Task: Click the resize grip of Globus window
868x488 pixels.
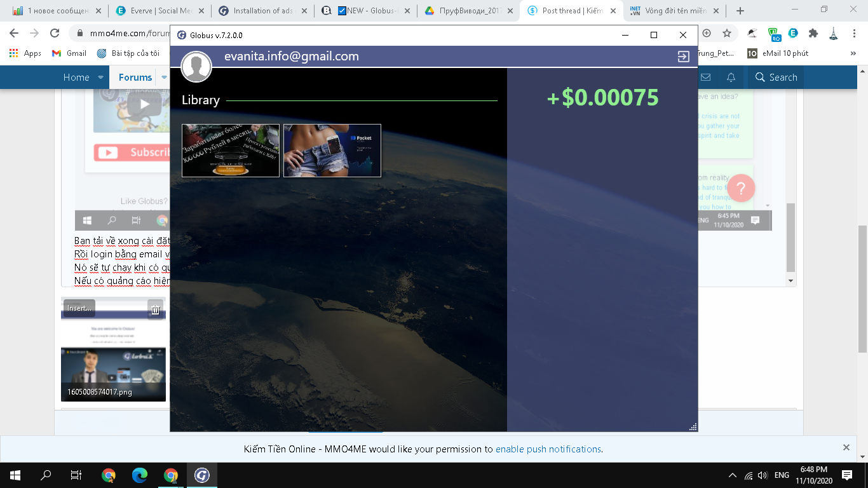Action: pos(693,427)
